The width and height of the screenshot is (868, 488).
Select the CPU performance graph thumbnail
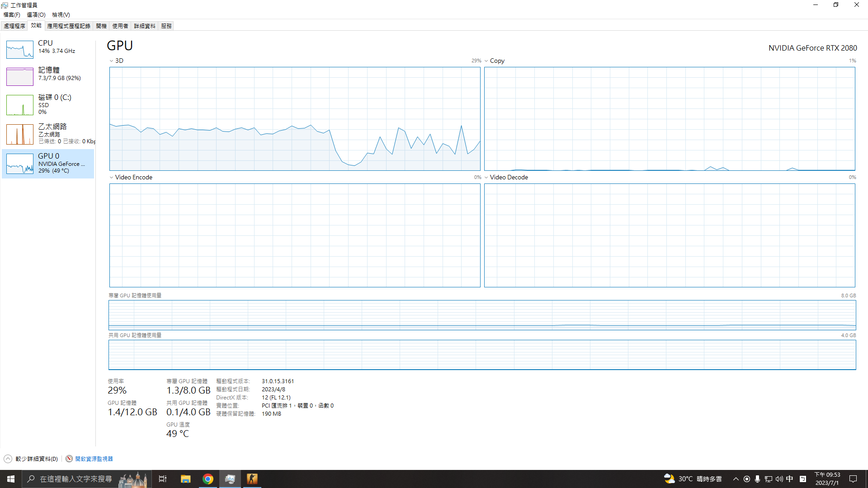coord(20,49)
